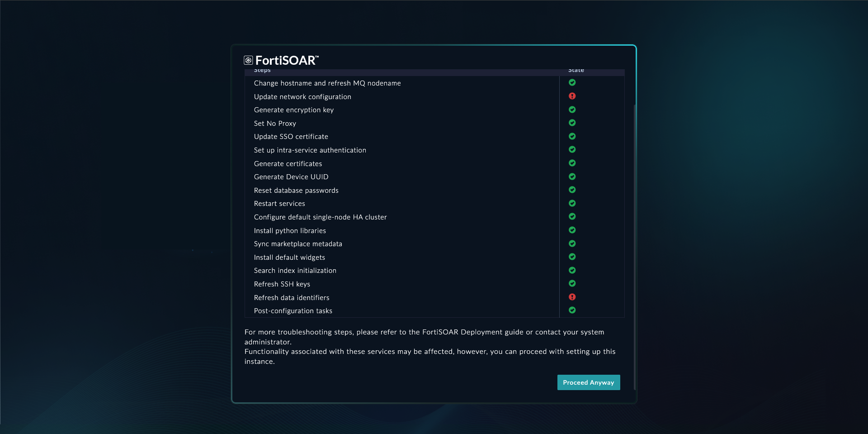The image size is (868, 434).
Task: Select the Update network configuration step row
Action: point(302,97)
